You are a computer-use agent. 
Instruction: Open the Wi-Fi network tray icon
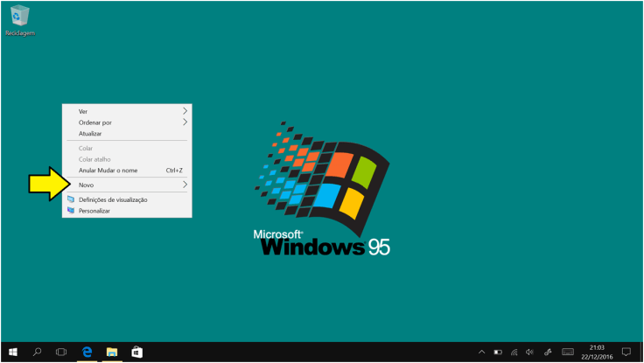[x=514, y=352]
